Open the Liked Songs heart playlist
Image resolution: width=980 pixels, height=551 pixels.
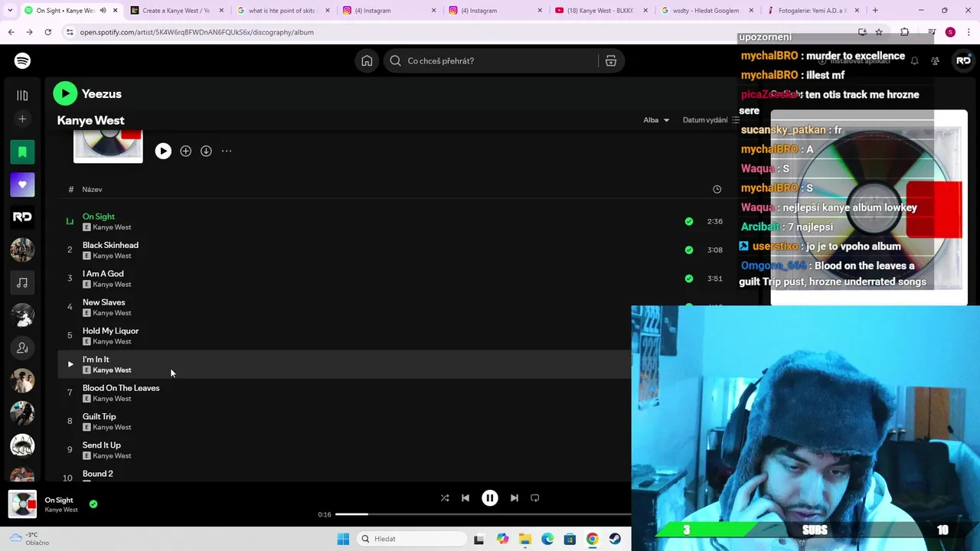pos(22,184)
